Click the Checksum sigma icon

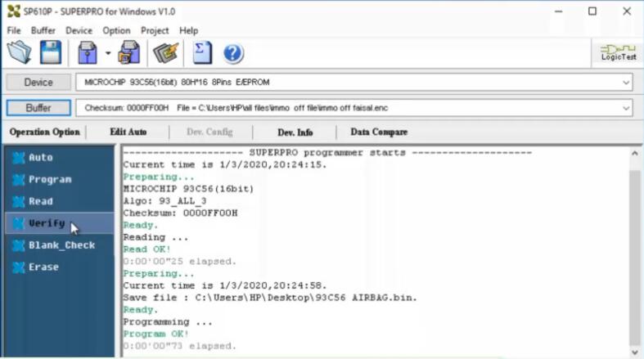point(202,52)
